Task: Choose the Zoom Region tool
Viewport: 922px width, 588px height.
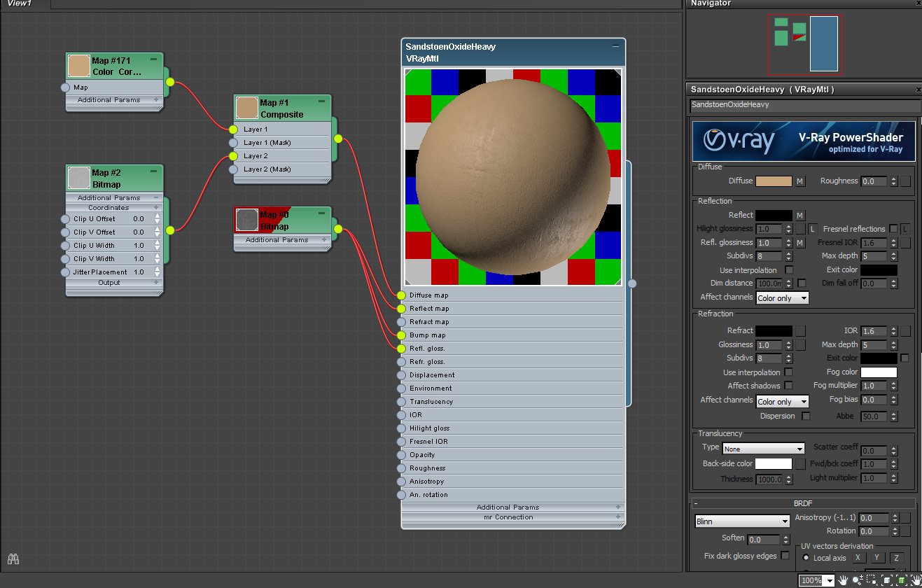Action: tap(872, 580)
